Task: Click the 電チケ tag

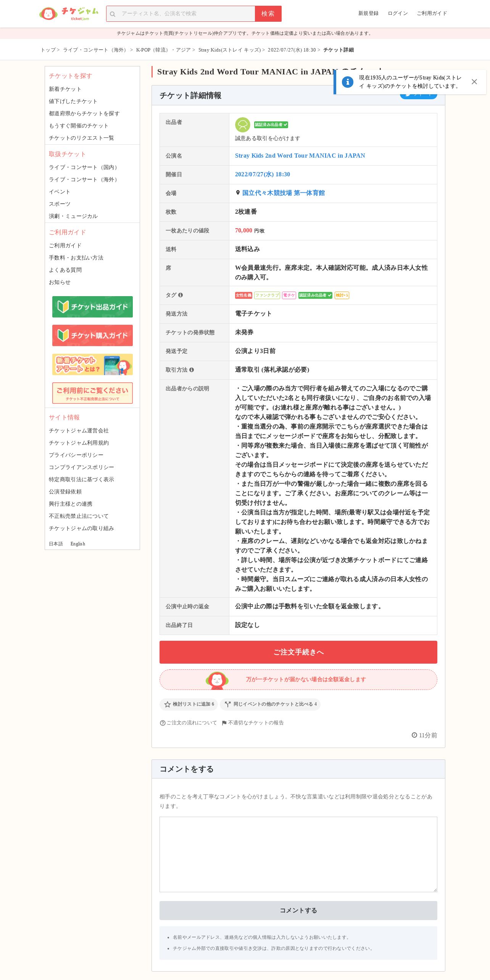Action: coord(289,295)
